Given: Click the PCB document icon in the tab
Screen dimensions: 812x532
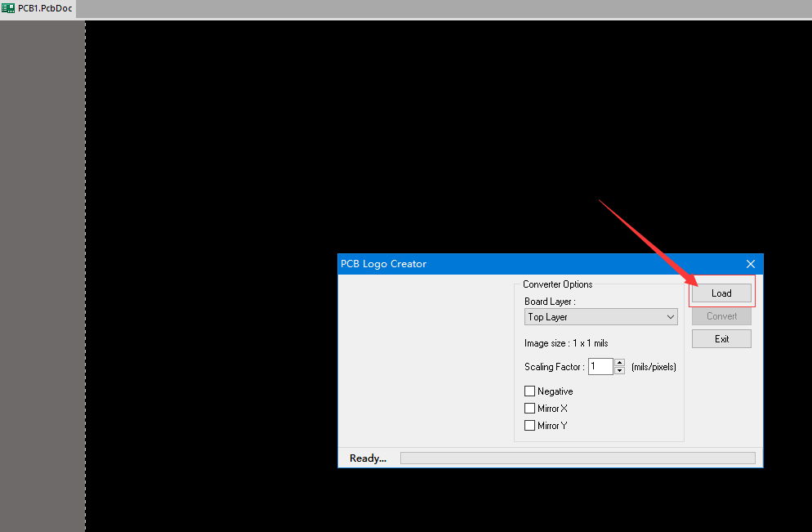Looking at the screenshot, I should coord(8,7).
